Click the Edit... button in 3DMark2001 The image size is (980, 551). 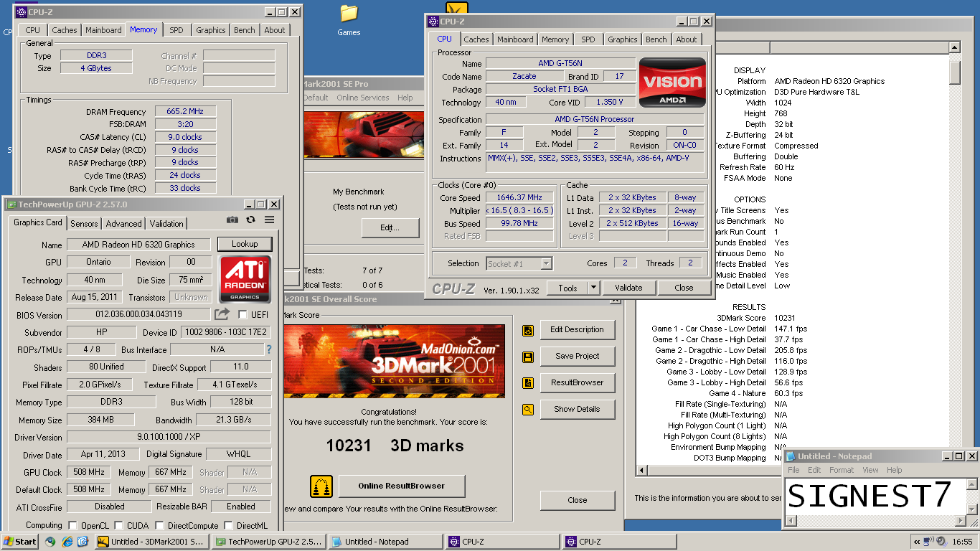pos(390,228)
